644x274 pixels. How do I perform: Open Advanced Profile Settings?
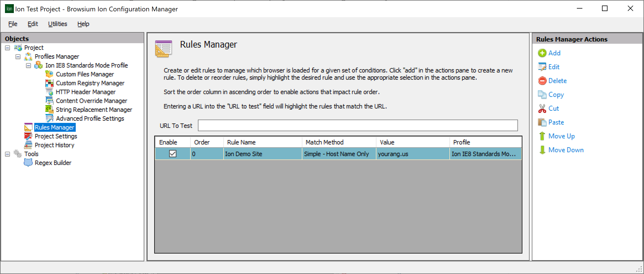90,118
